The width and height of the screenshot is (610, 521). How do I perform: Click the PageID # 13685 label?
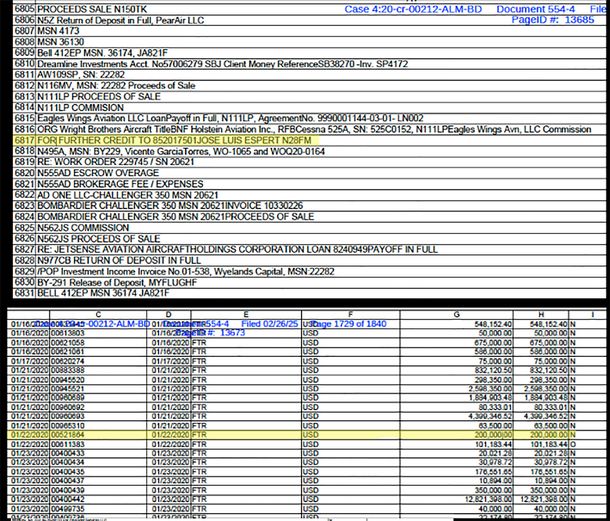[x=553, y=20]
